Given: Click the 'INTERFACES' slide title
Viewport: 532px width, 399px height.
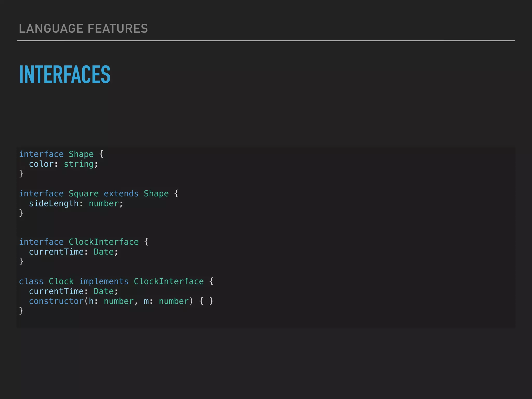Looking at the screenshot, I should point(65,75).
